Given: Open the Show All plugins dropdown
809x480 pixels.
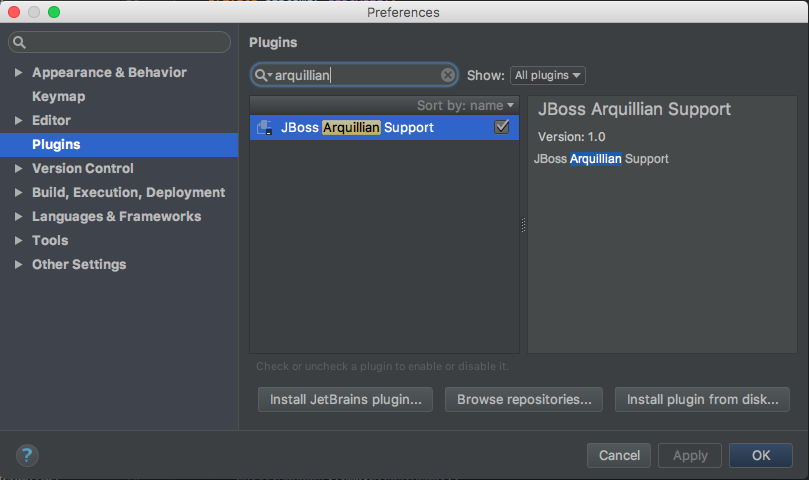Looking at the screenshot, I should click(547, 75).
